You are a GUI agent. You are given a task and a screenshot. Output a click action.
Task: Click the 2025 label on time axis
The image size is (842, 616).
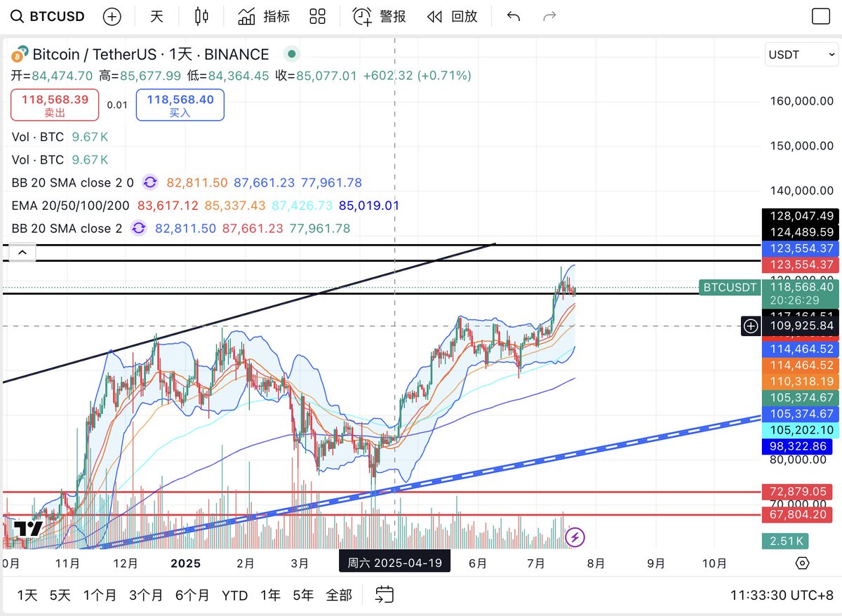pos(185,563)
